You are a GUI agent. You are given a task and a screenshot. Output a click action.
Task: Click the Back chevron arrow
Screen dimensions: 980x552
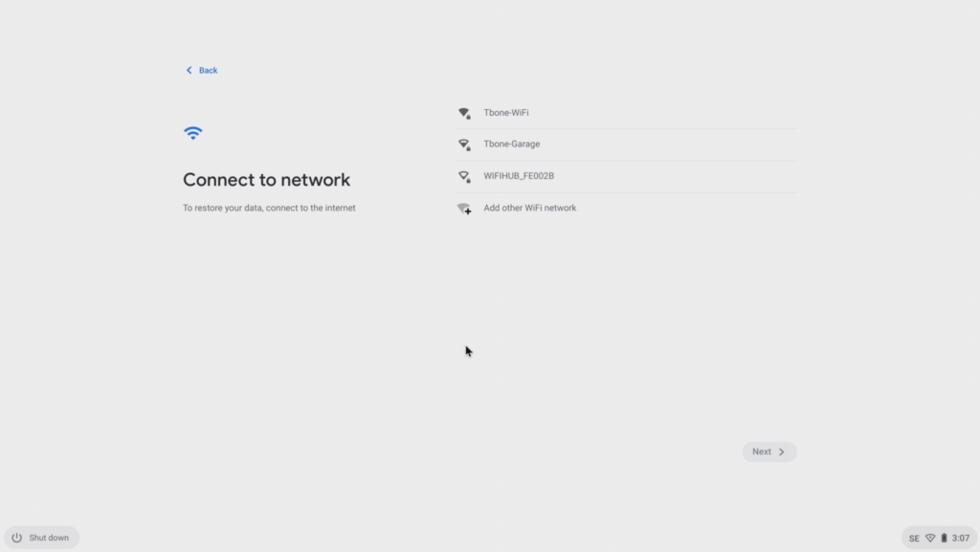click(189, 71)
